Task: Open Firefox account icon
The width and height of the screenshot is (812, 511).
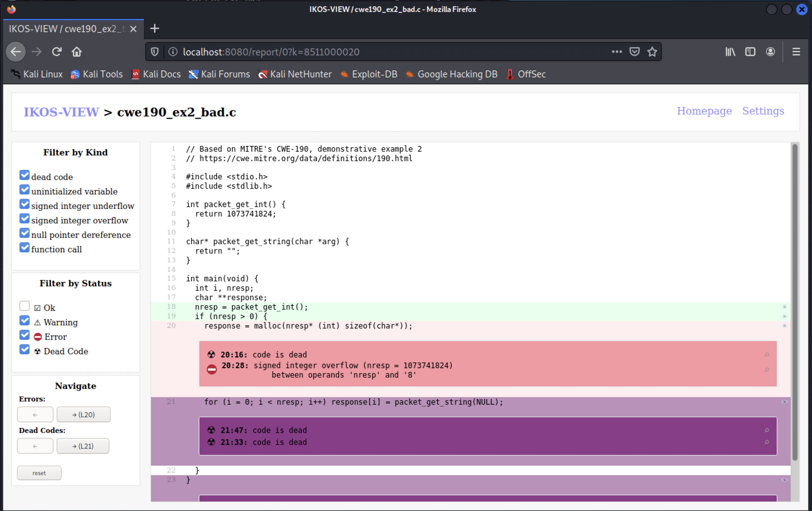Action: point(770,52)
